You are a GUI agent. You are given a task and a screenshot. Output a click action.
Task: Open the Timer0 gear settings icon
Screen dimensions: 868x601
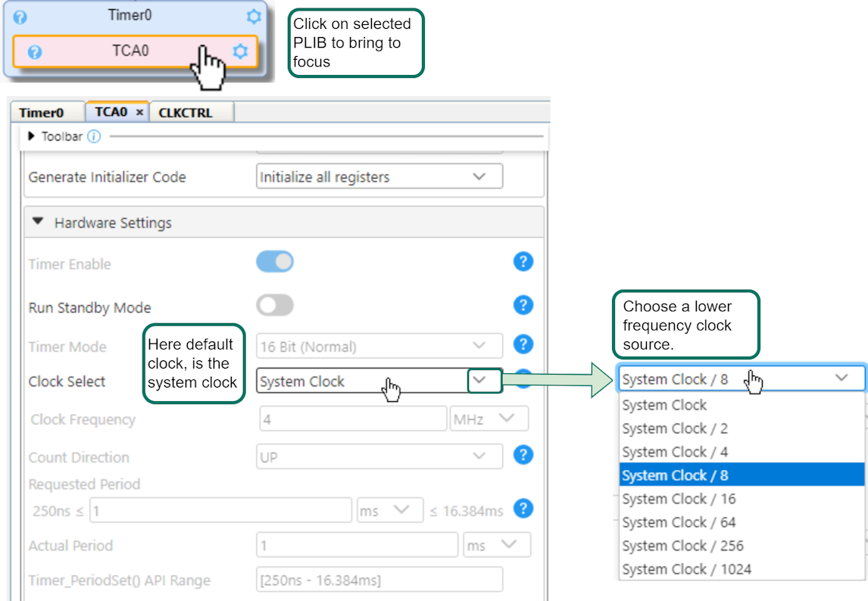tap(254, 16)
